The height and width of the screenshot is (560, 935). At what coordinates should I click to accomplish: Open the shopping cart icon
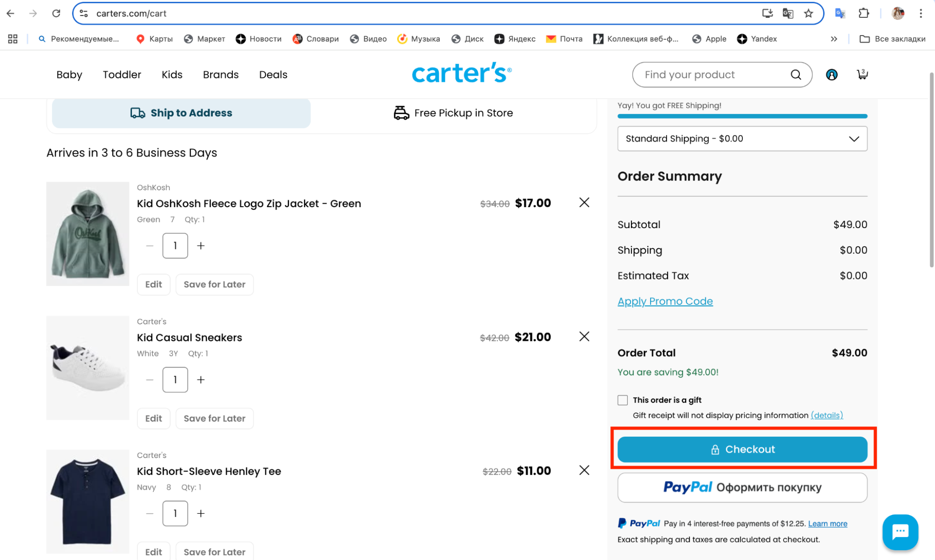862,74
